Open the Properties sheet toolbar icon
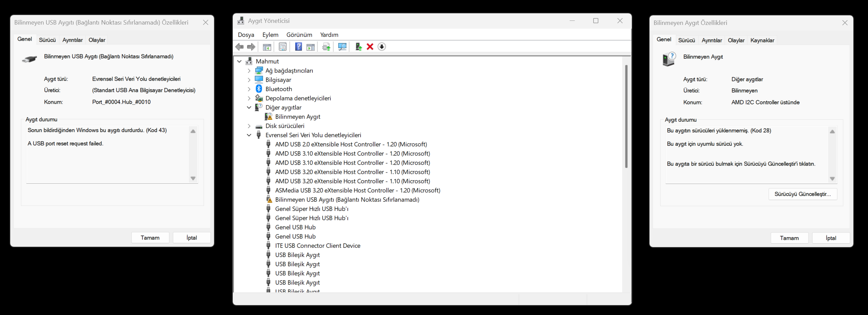Viewport: 868px width, 315px height. point(283,47)
